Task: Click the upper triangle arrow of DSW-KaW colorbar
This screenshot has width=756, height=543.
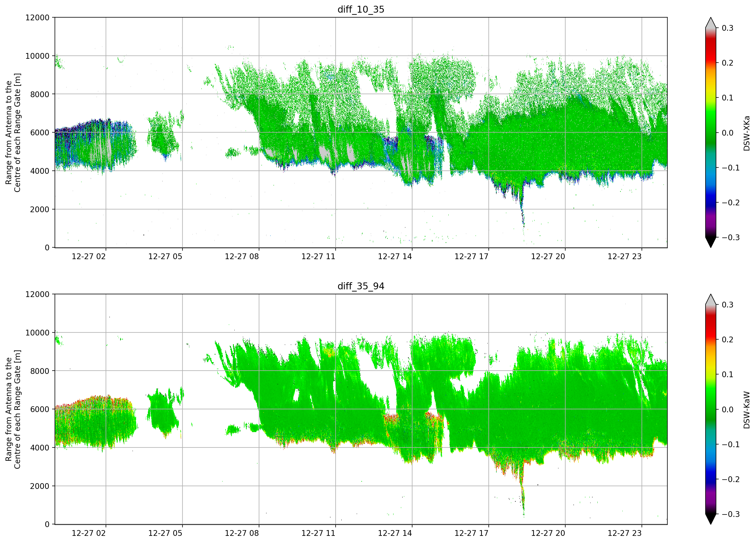Action: point(711,300)
